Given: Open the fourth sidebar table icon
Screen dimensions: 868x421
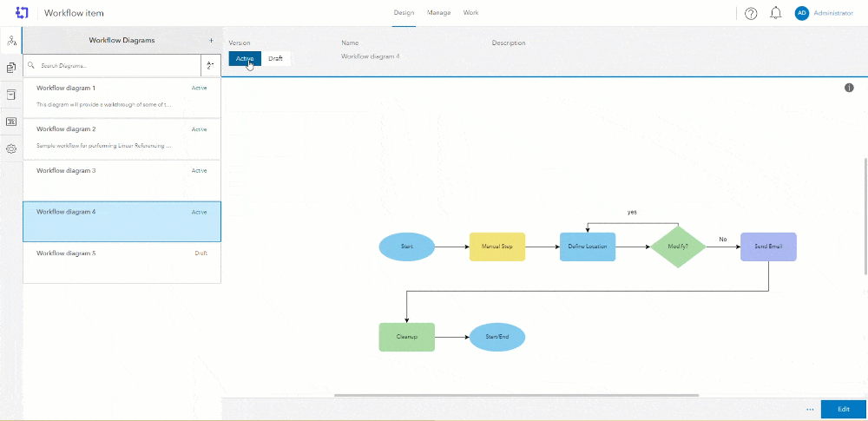Looking at the screenshot, I should tap(11, 122).
